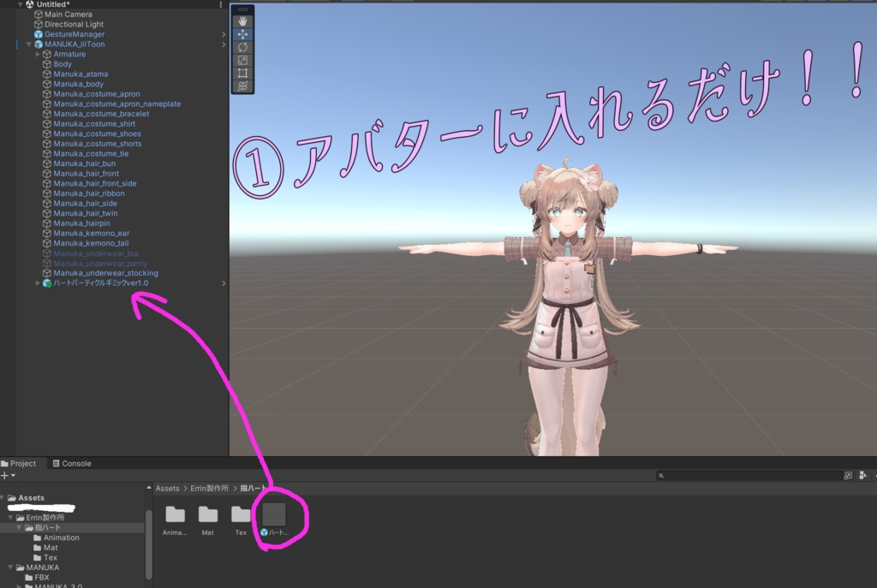This screenshot has width=877, height=588.
Task: Select Manuka_costume_bracelet in the hierarchy
Action: 101,114
